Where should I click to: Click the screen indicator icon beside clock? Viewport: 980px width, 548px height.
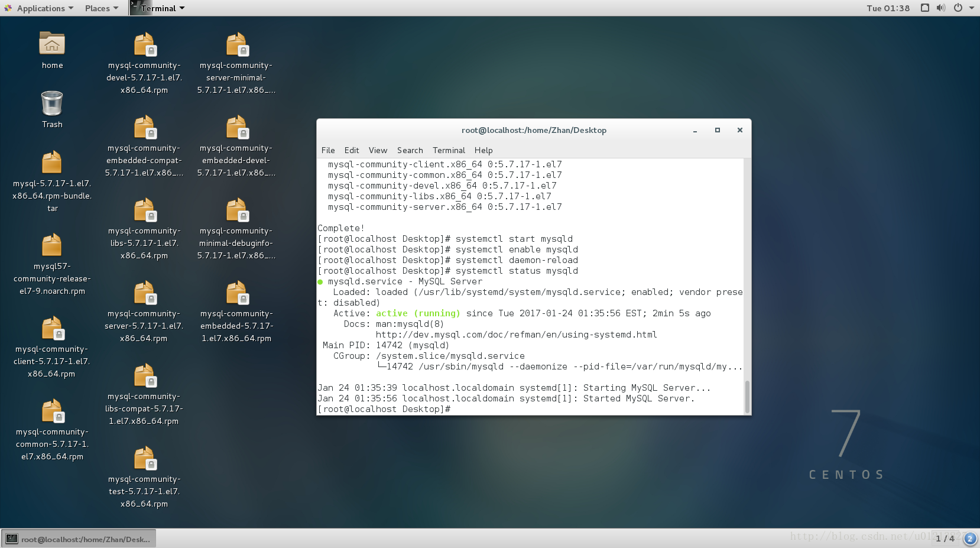(925, 8)
